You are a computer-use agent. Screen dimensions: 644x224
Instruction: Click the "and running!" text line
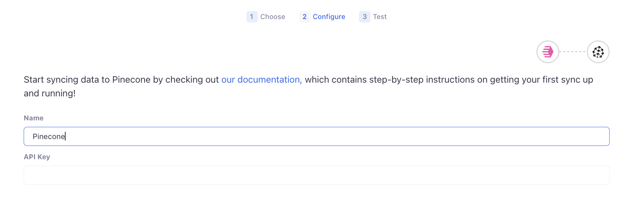point(50,93)
